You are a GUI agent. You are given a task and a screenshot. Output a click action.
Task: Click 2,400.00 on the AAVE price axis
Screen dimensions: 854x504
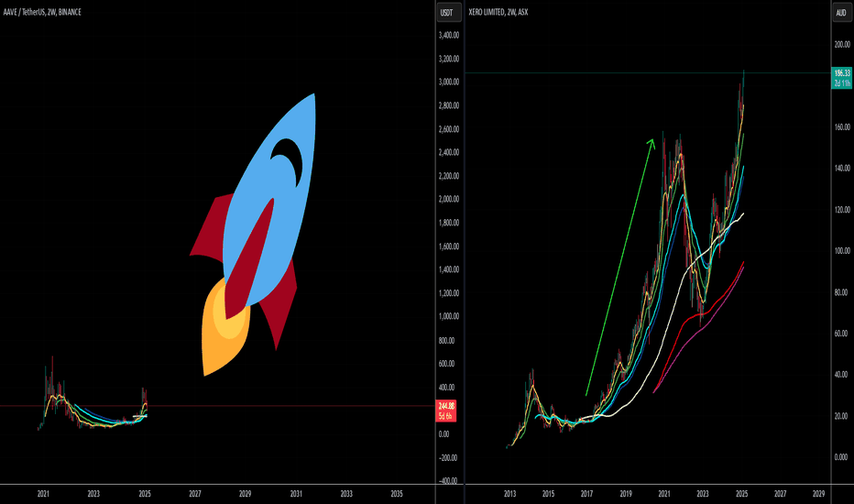click(x=449, y=152)
